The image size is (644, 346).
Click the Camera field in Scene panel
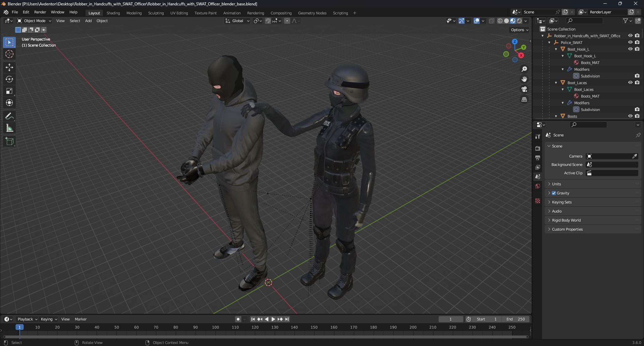[612, 156]
